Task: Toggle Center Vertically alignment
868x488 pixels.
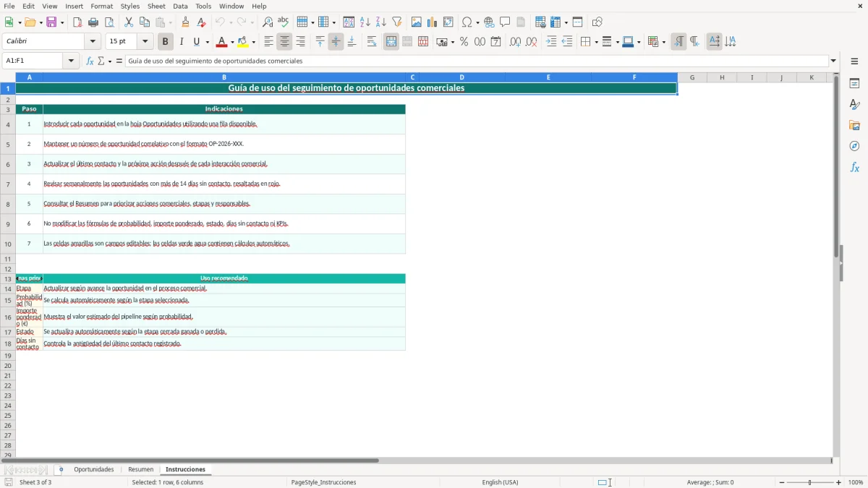Action: [336, 42]
